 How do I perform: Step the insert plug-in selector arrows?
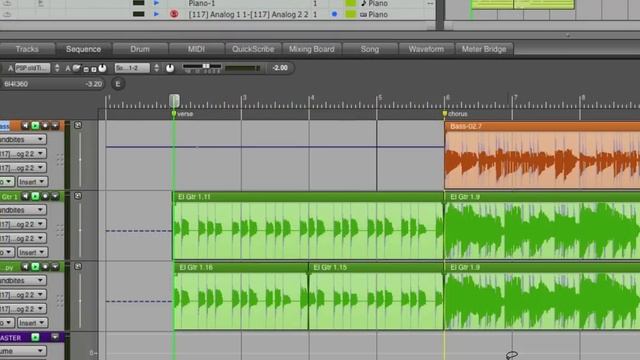pos(57,68)
